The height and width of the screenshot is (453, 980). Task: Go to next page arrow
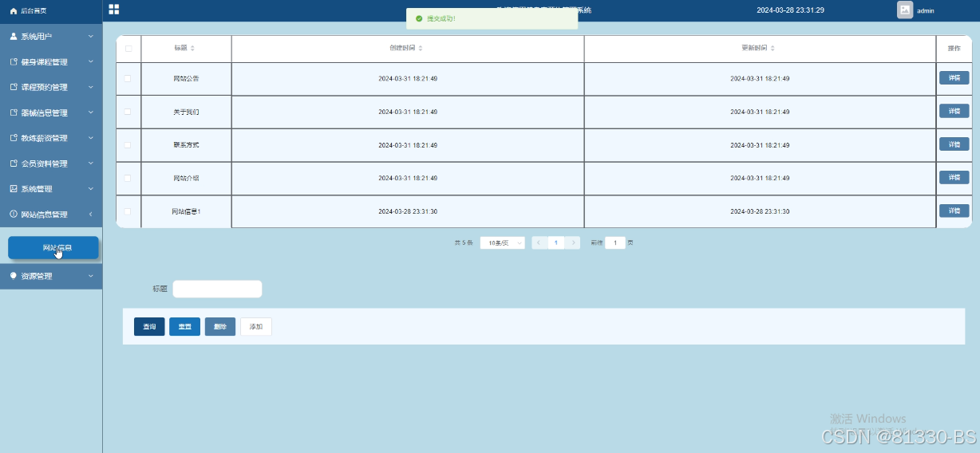573,242
